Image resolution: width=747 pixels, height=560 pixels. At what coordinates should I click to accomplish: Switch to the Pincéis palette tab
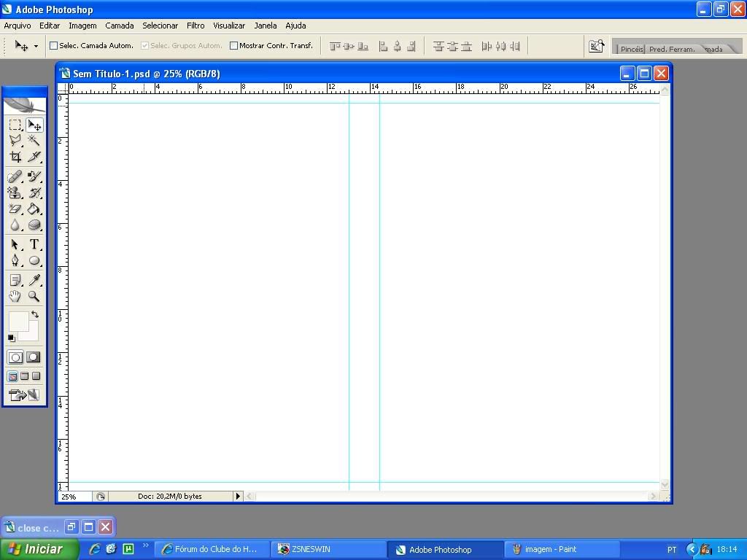631,49
